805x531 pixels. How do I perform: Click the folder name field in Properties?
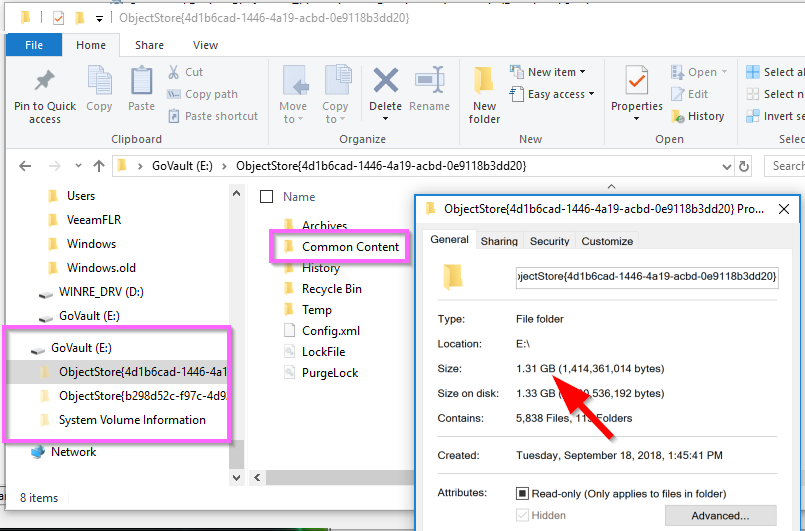(x=647, y=277)
